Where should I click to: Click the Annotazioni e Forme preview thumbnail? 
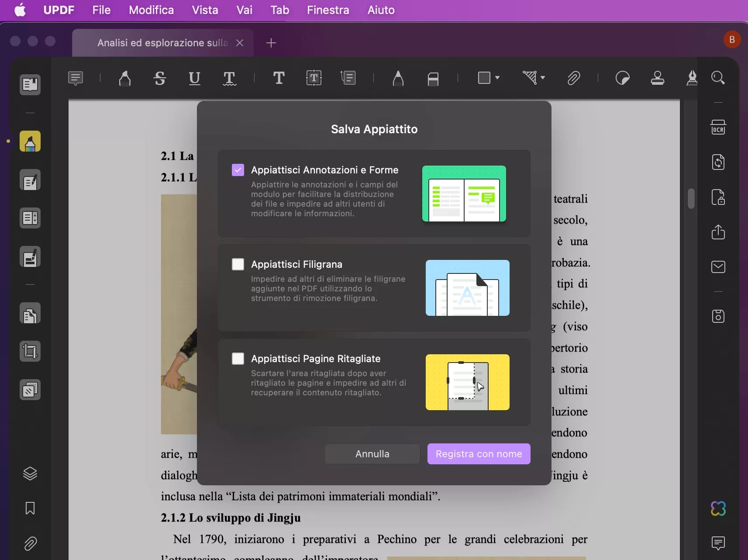click(x=464, y=194)
